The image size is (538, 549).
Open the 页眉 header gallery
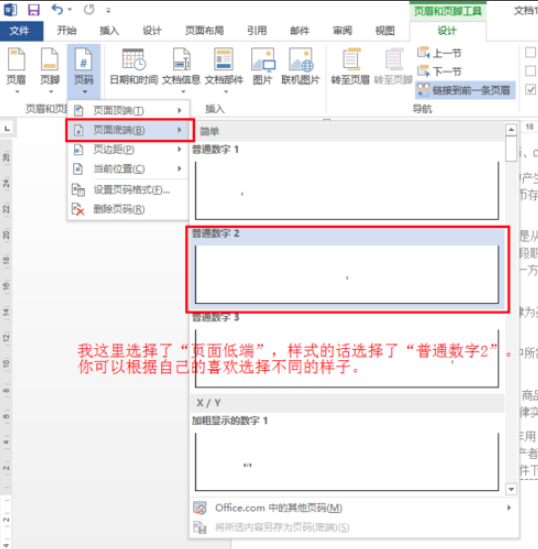click(16, 71)
